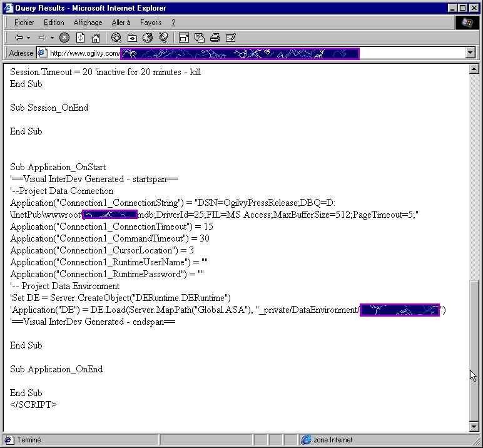
Task: Click the 'Visual InterDev Generated - startspan' line
Action: click(94, 179)
